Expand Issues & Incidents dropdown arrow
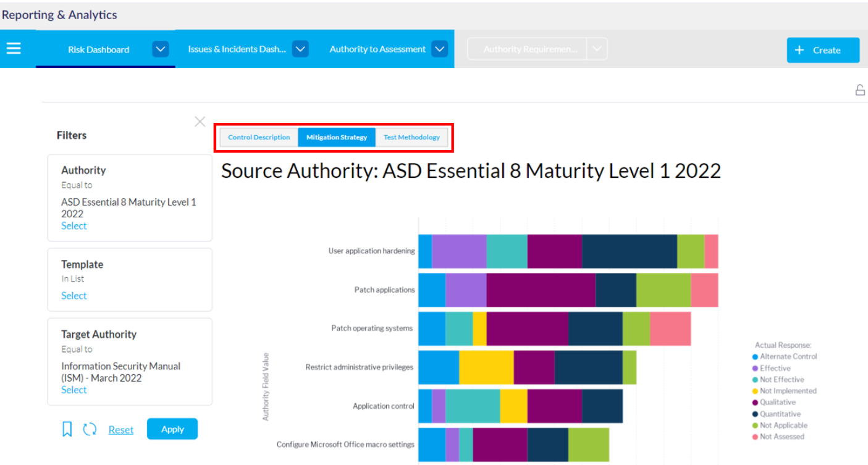The width and height of the screenshot is (868, 465). (x=300, y=49)
